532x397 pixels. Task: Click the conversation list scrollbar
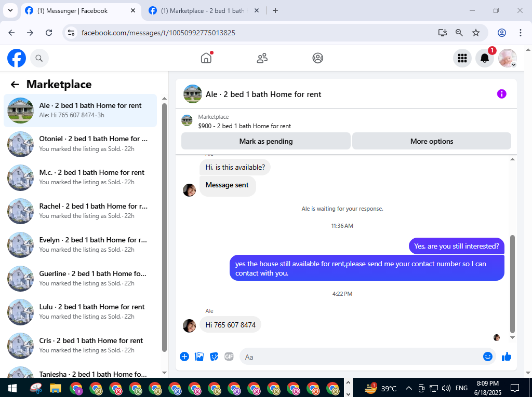(x=165, y=227)
